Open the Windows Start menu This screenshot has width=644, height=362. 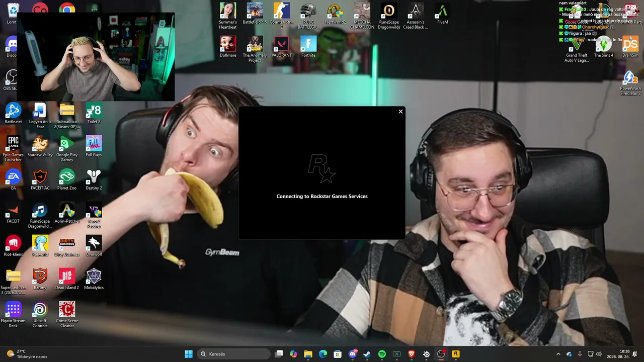[x=189, y=354]
